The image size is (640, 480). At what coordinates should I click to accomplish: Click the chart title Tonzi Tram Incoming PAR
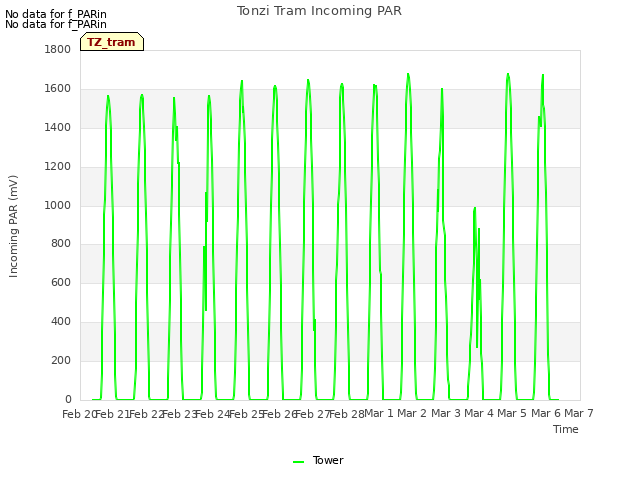coord(319,11)
